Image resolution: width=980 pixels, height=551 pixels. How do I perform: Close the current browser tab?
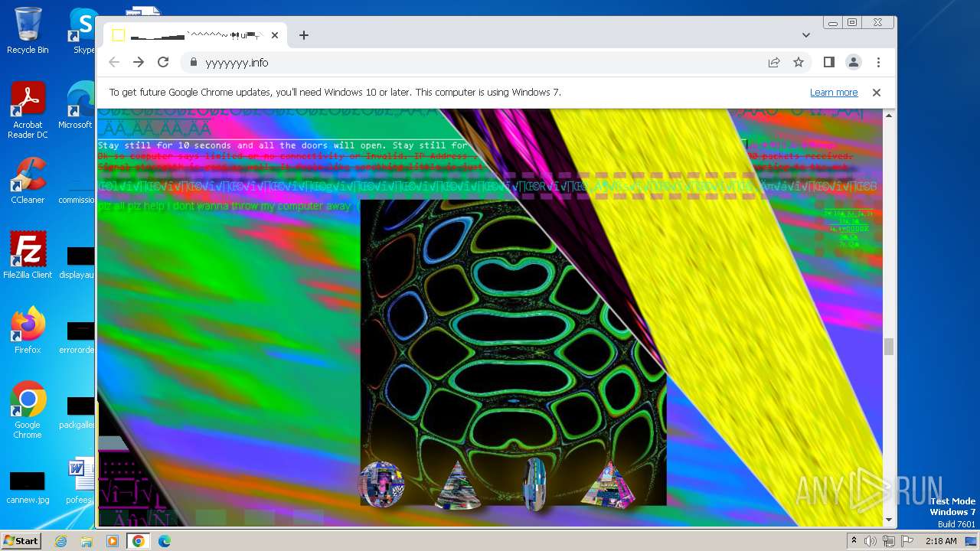pos(275,35)
